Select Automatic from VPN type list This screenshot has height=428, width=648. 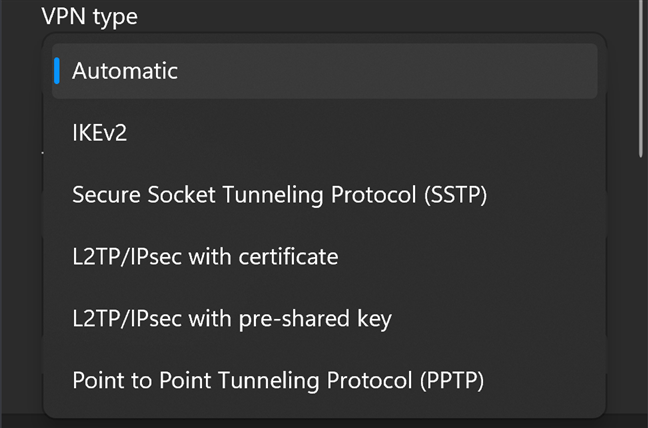324,71
